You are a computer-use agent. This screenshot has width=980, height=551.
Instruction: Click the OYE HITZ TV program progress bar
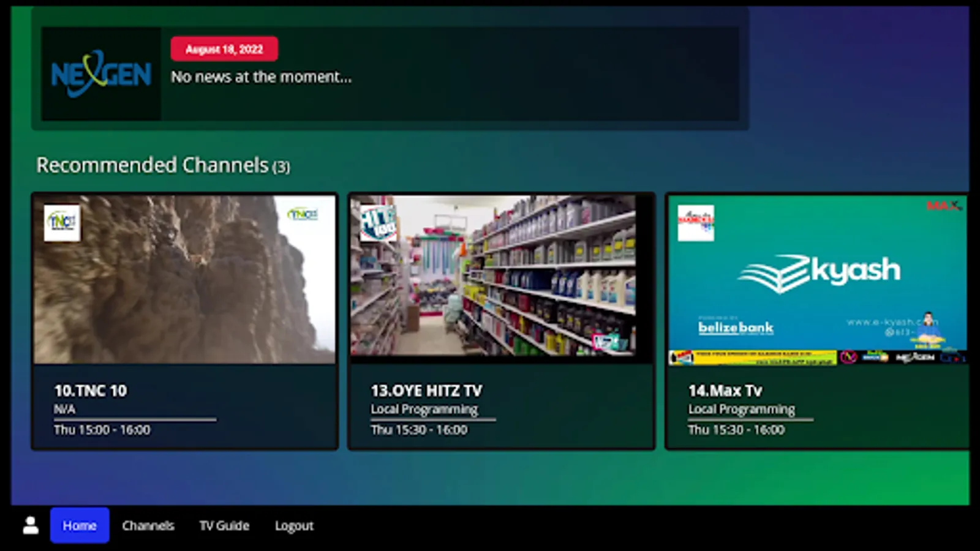(x=433, y=420)
